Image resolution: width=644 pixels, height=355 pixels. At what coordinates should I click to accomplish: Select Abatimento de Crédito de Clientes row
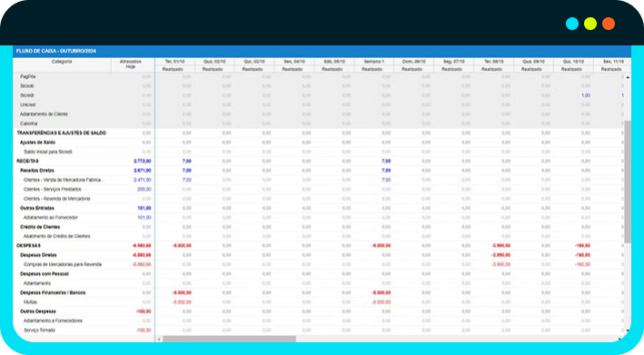[320, 236]
